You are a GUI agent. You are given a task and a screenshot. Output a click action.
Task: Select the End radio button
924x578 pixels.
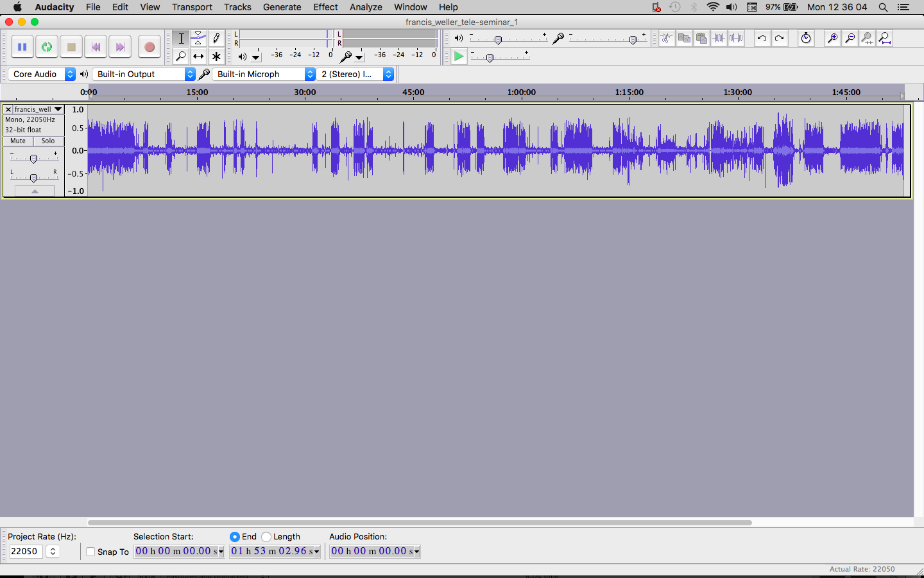pyautogui.click(x=235, y=537)
